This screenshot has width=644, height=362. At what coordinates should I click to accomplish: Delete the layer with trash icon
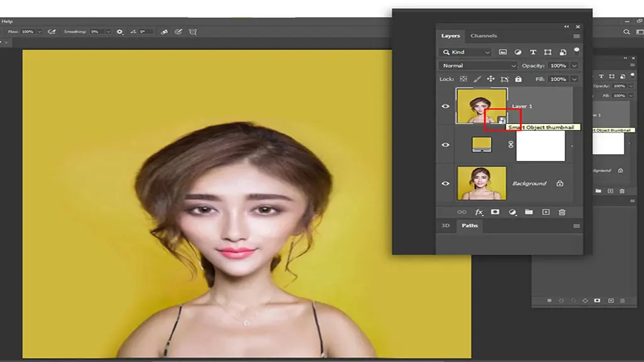tap(562, 212)
